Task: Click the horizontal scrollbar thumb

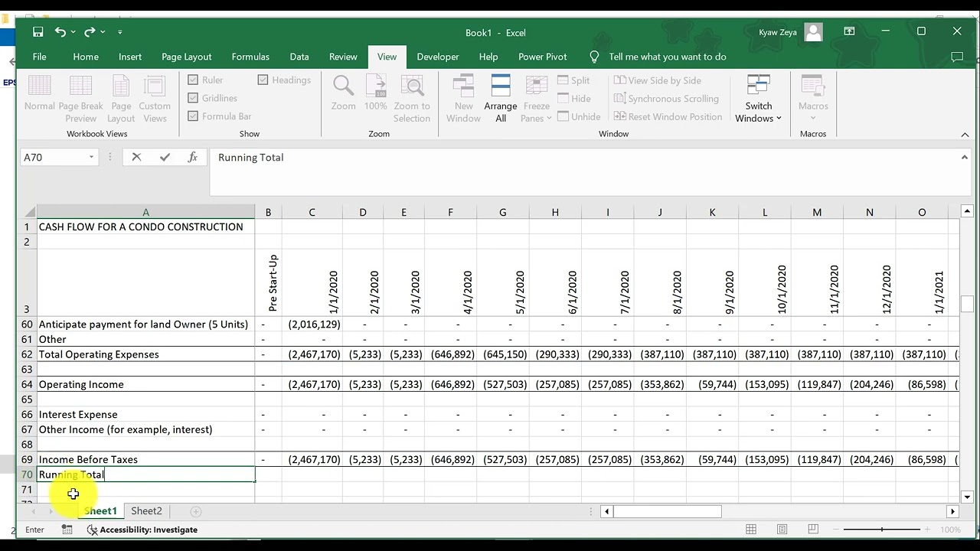Action: pyautogui.click(x=668, y=511)
